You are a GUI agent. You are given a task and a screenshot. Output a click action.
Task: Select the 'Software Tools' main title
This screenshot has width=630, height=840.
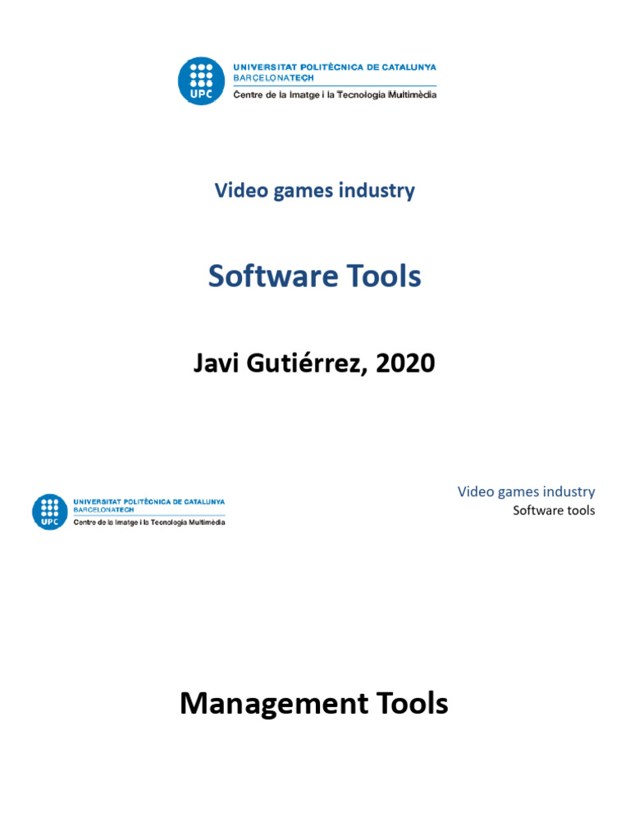314,276
